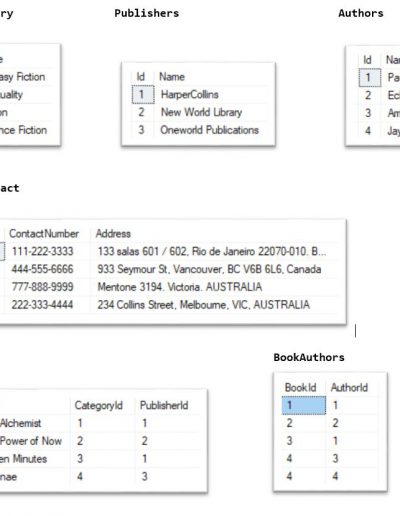Click the Mentone 3194 Victoria address cell
The width and height of the screenshot is (400, 516).
pos(180,287)
